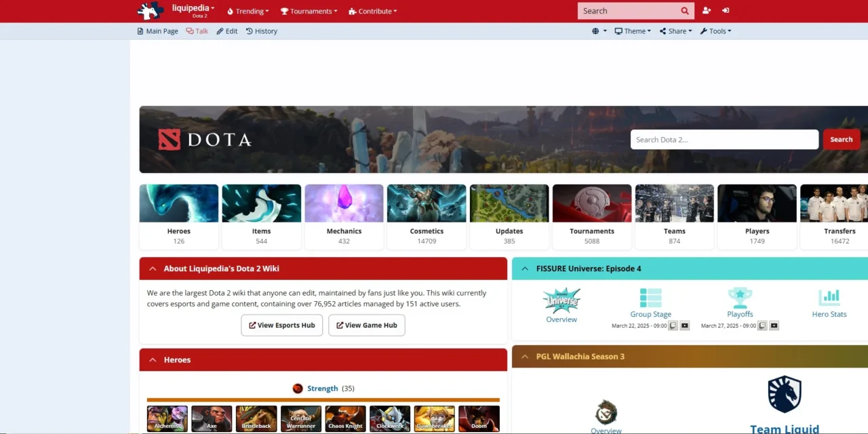Viewport: 868px width, 434px height.
Task: Select the Dawnbreaker hero portrait
Action: point(435,419)
